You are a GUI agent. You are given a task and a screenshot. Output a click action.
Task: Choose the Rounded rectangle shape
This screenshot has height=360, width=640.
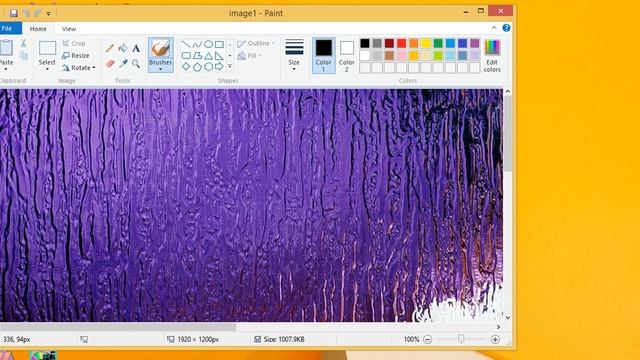(186, 56)
